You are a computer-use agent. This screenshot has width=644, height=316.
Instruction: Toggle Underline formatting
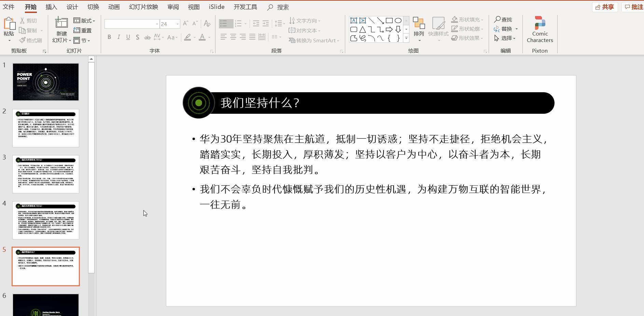click(x=128, y=37)
